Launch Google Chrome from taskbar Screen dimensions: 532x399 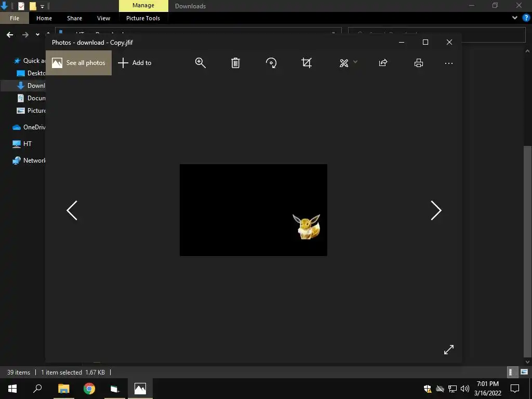[x=89, y=389]
